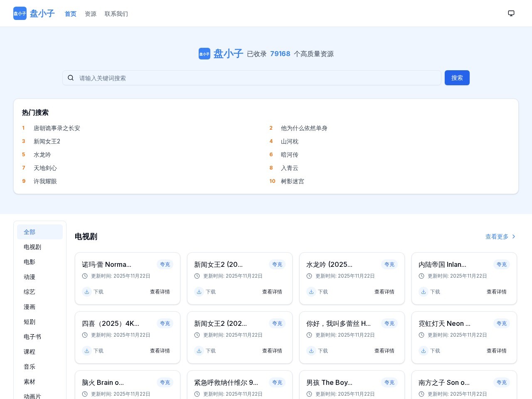Click the 盘小子 logo icon beside the site title
The width and height of the screenshot is (532, 399).
click(204, 54)
